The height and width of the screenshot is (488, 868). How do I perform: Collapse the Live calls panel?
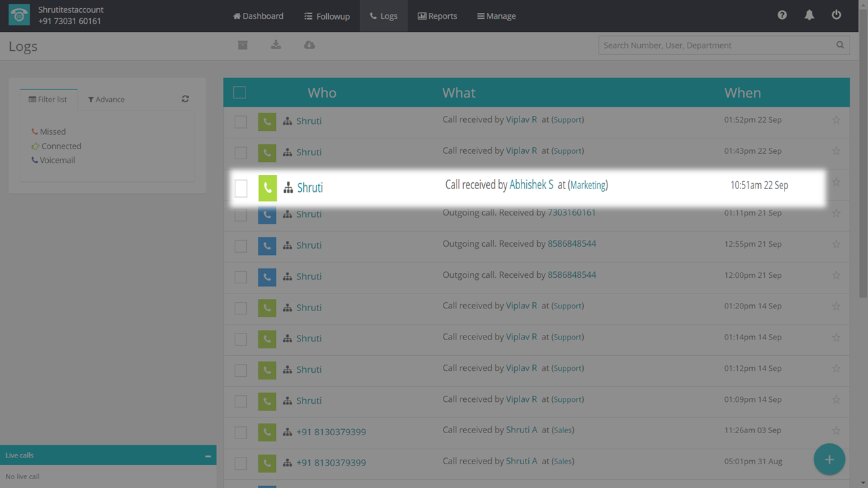(208, 456)
